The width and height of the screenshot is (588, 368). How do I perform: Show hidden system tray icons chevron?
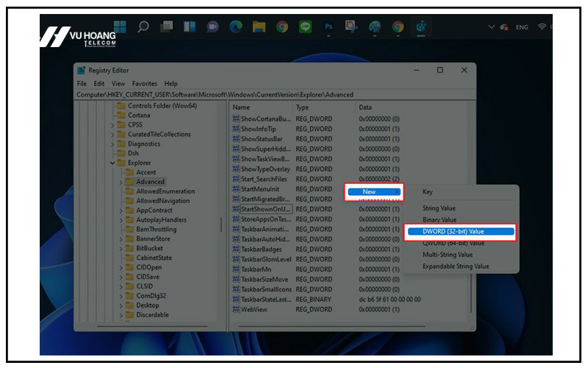click(491, 27)
